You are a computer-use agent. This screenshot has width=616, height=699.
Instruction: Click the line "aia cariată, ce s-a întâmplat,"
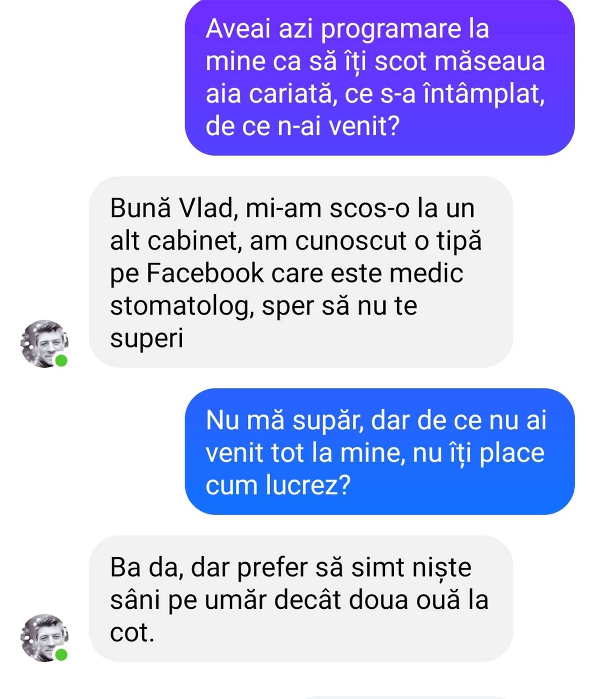tap(375, 94)
